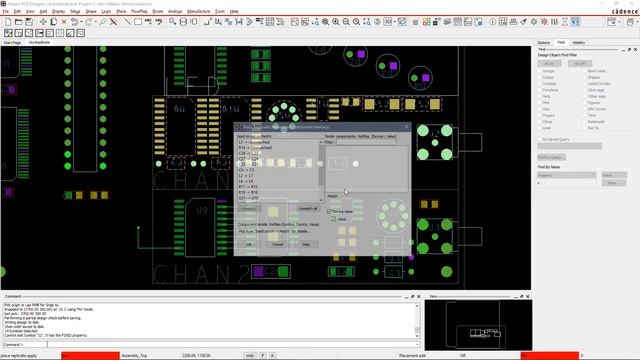
Task: Click the Unmatch all button
Action: click(x=308, y=209)
